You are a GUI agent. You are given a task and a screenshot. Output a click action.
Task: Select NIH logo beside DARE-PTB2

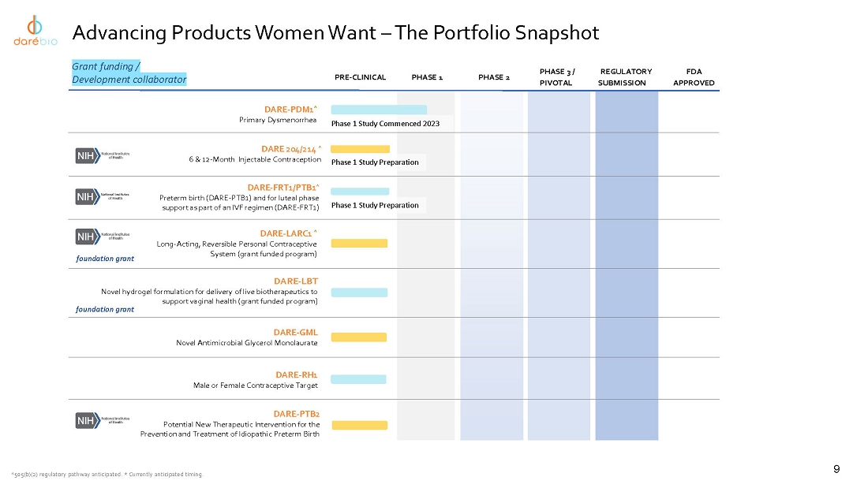point(103,420)
